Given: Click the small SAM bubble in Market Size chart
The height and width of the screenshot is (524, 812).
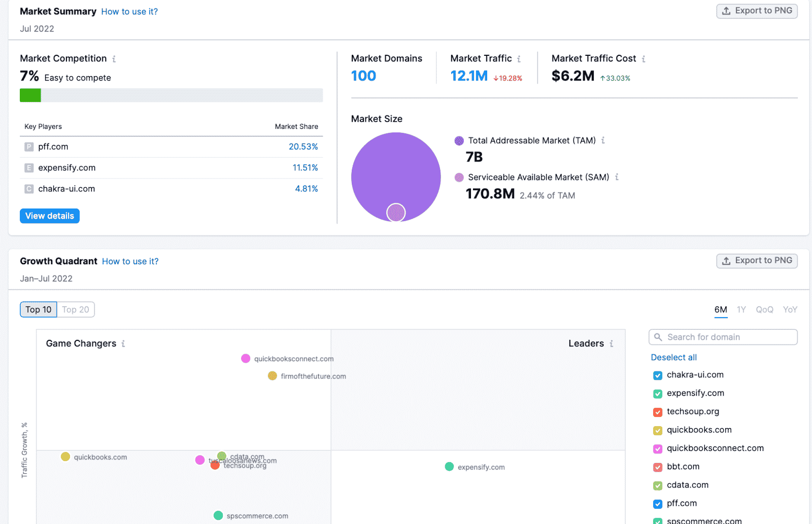Looking at the screenshot, I should click(396, 213).
